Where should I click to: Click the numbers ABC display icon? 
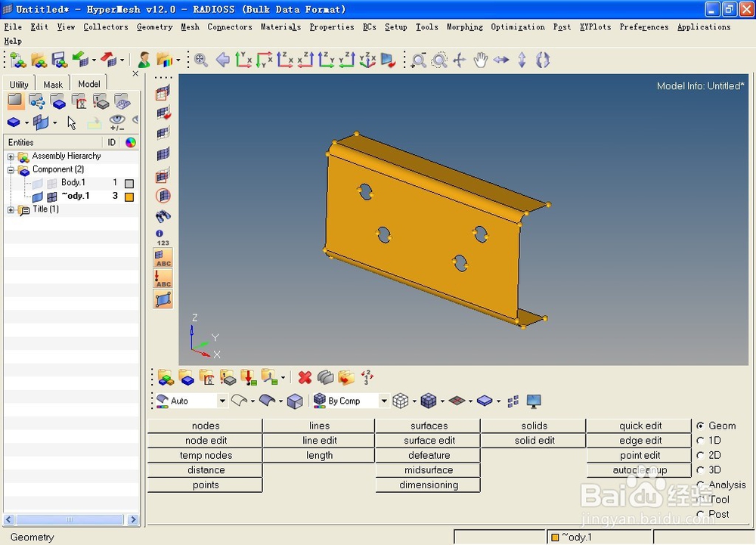click(x=163, y=258)
